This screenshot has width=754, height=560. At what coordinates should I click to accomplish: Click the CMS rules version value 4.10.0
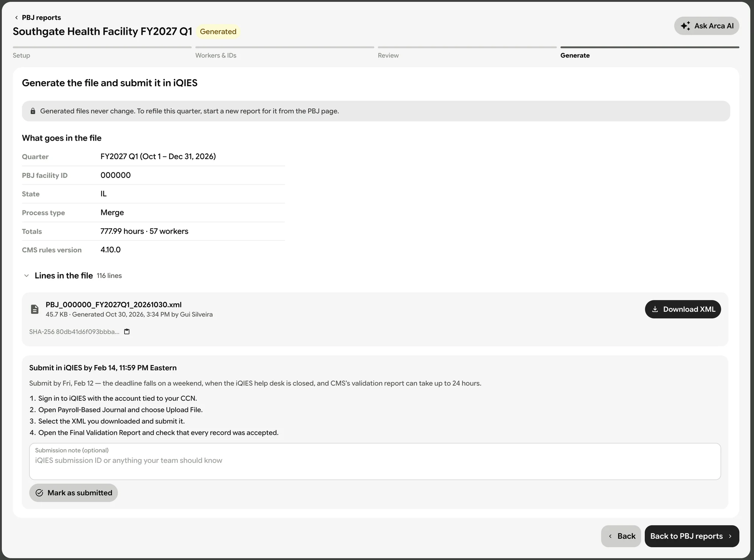click(x=110, y=250)
